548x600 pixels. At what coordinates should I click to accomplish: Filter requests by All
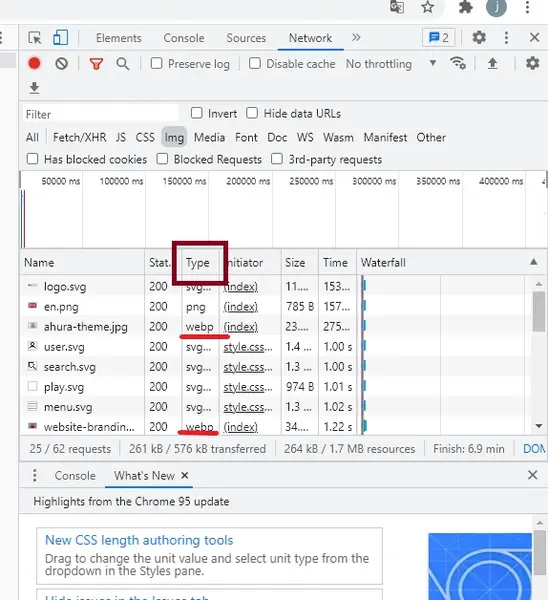coord(32,137)
